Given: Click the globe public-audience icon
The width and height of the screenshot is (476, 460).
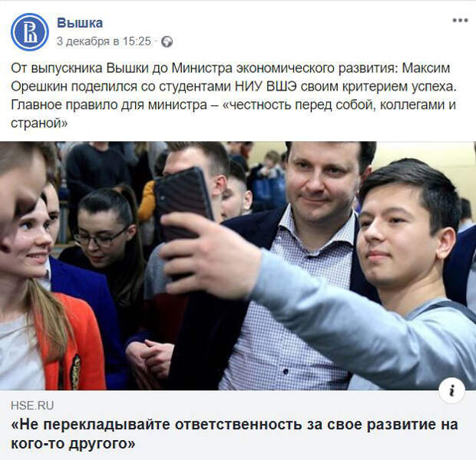Looking at the screenshot, I should [x=167, y=41].
